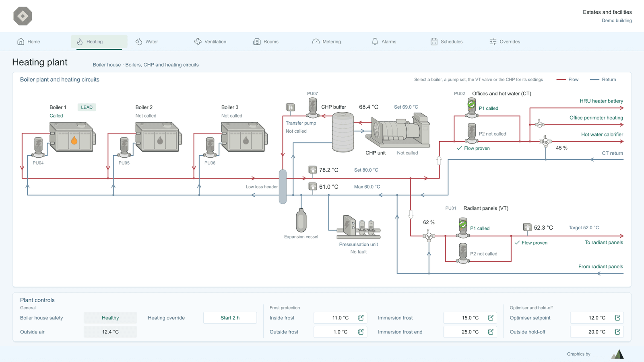Select pump PU05 icon
The width and height of the screenshot is (644, 362).
[x=124, y=147]
